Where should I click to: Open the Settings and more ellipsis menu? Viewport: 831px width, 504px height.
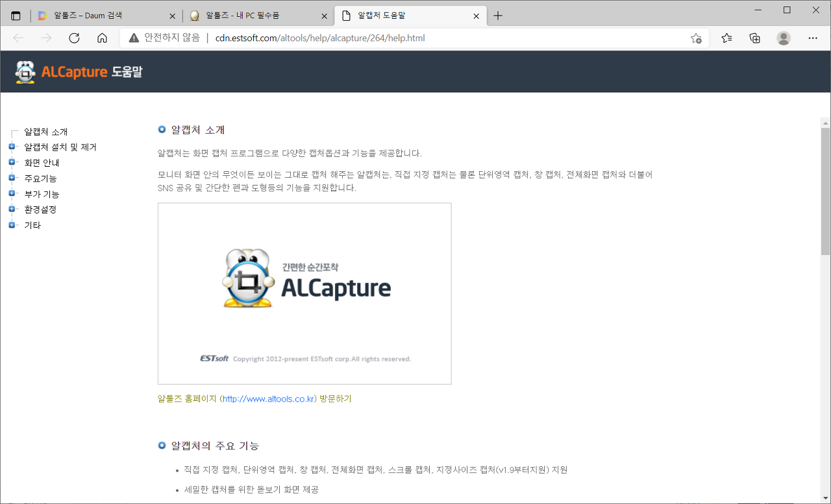click(813, 38)
